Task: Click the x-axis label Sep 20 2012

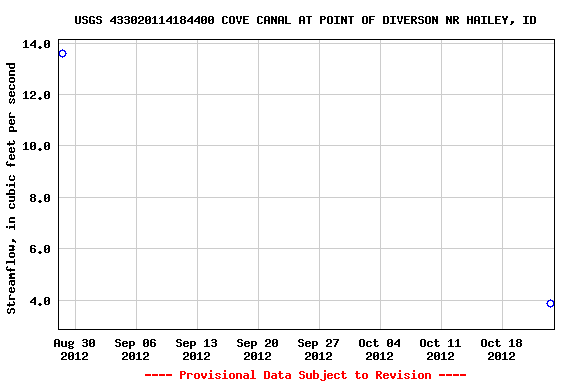Action: pos(258,349)
